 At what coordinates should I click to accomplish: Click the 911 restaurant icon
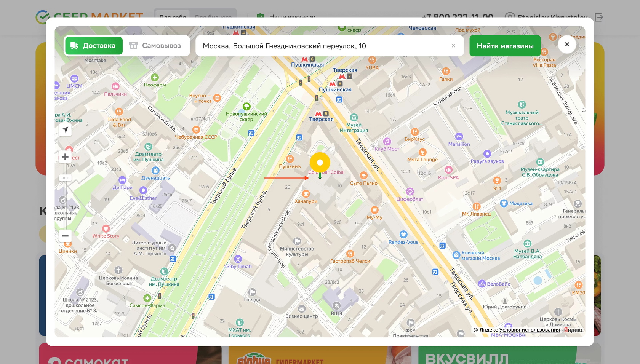click(497, 180)
